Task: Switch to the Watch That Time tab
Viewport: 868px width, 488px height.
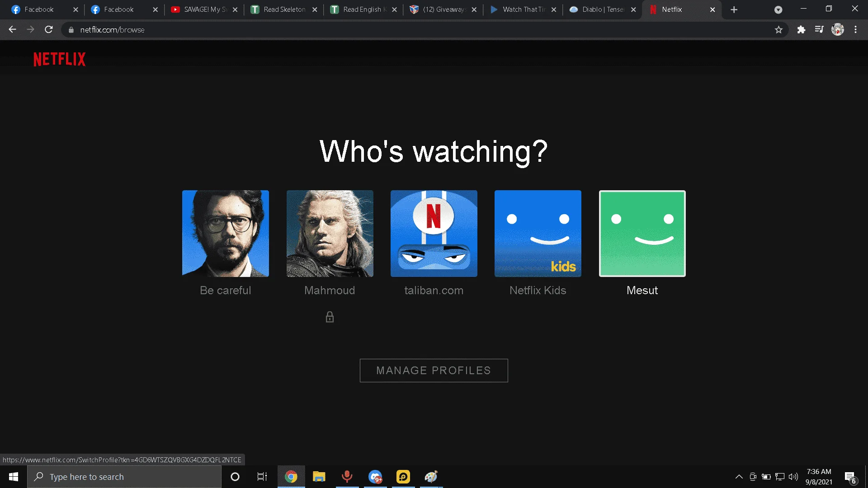Action: pos(522,9)
